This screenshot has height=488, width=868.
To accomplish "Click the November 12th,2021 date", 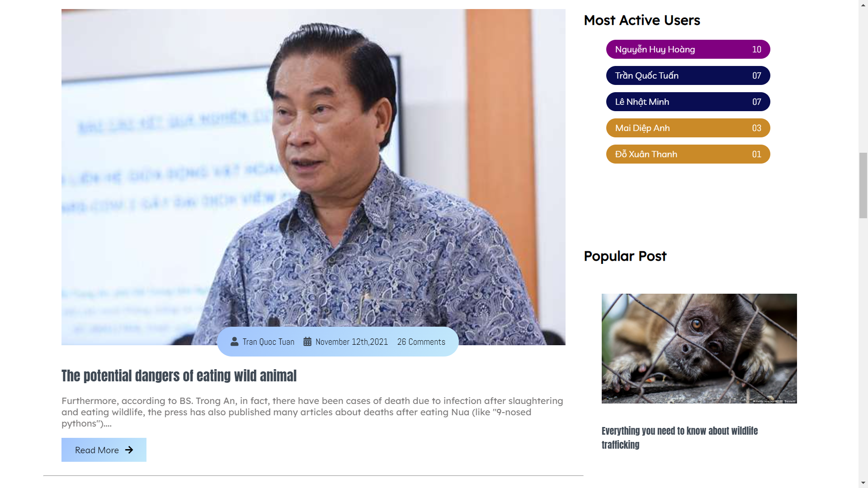I will tap(352, 342).
